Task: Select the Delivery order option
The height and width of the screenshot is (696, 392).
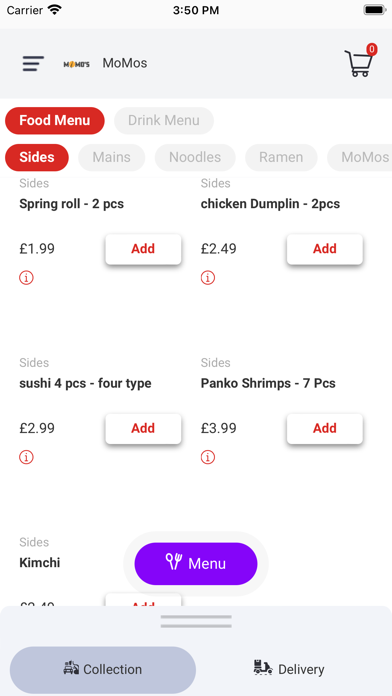Action: pyautogui.click(x=289, y=669)
